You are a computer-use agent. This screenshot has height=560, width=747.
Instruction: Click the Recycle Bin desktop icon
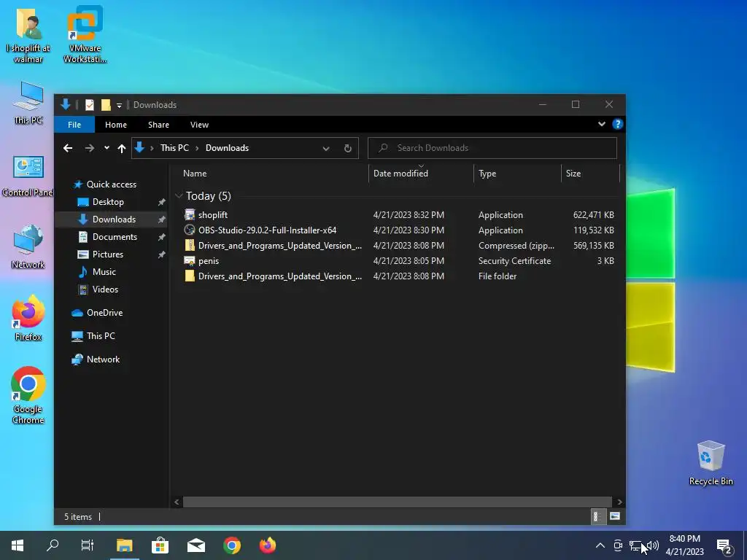pos(711,463)
